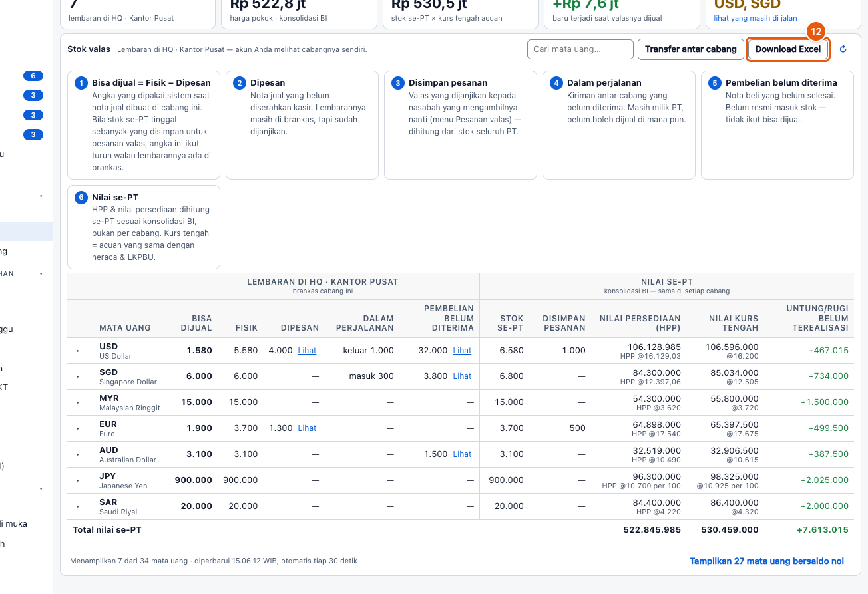Image resolution: width=868 pixels, height=594 pixels.
Task: Click the FISIK column header
Action: (246, 328)
